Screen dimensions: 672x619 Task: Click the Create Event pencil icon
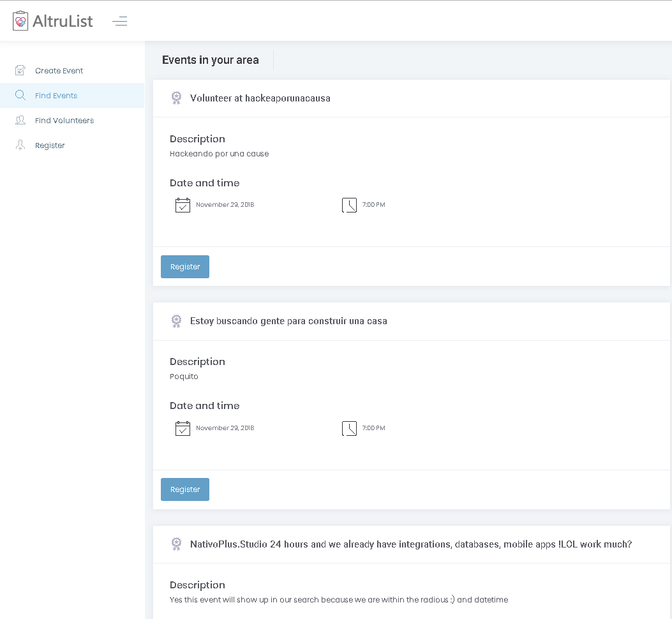click(x=20, y=70)
